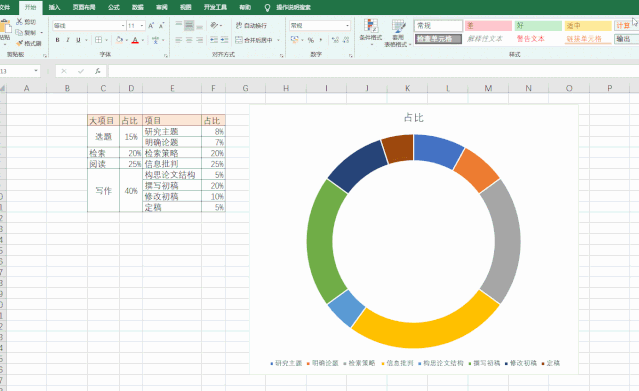Image resolution: width=639 pixels, height=391 pixels.
Task: Apply the Good (好) green cell style
Action: (x=538, y=26)
